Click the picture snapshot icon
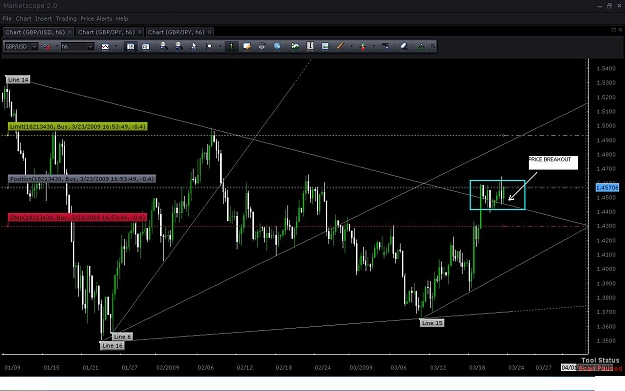 (325, 47)
